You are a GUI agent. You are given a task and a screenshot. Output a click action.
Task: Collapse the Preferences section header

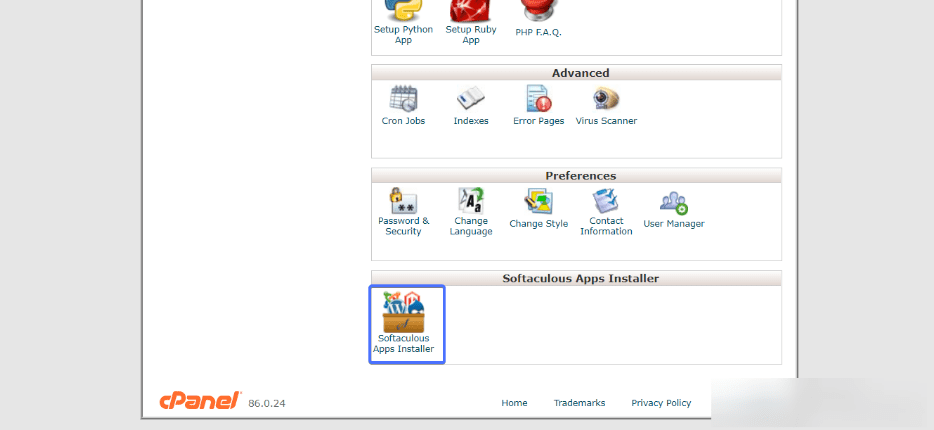[x=577, y=176]
